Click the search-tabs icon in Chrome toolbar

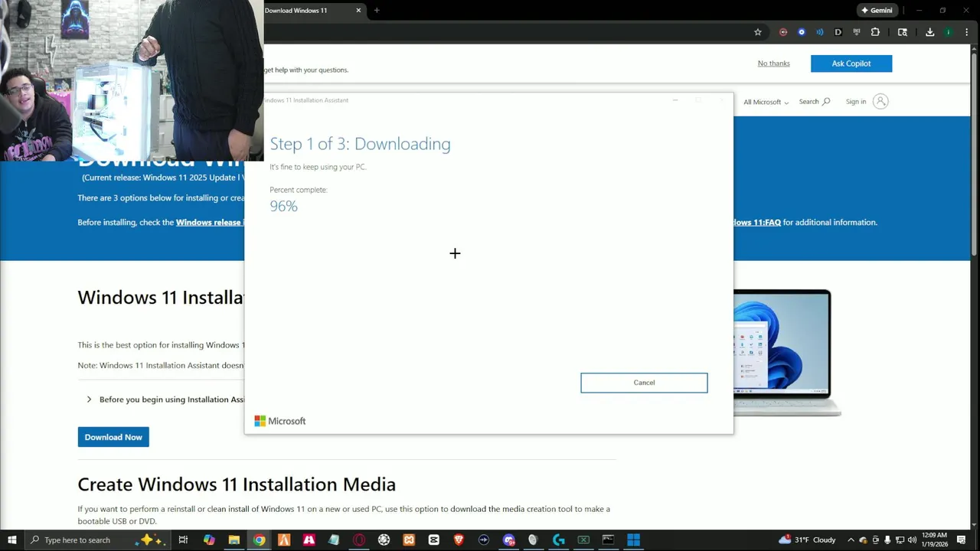903,32
